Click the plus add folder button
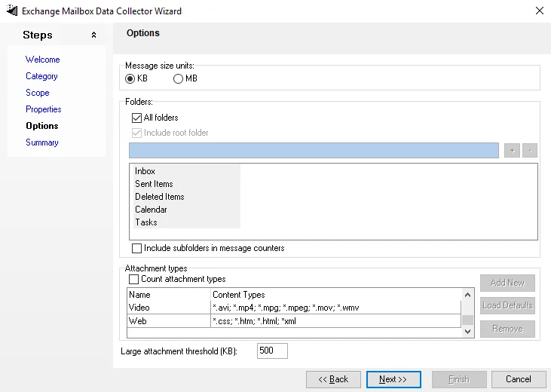The width and height of the screenshot is (551, 392). [x=512, y=151]
